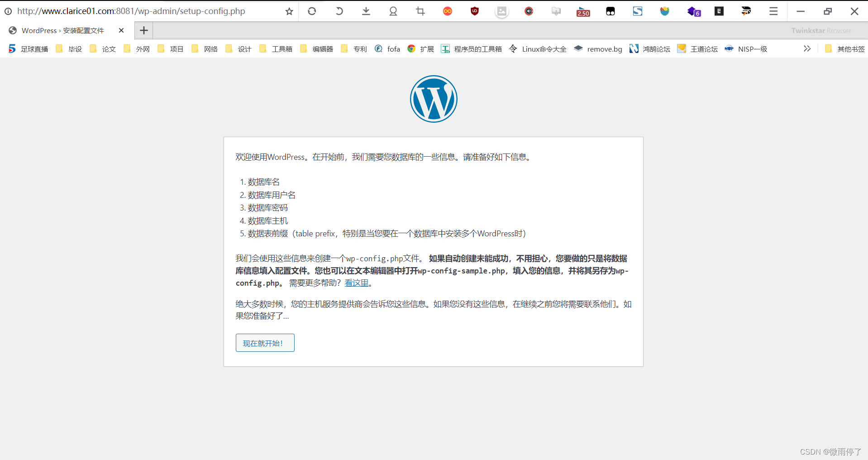Close the WordPress setup tab
The height and width of the screenshot is (460, 868).
(x=121, y=30)
